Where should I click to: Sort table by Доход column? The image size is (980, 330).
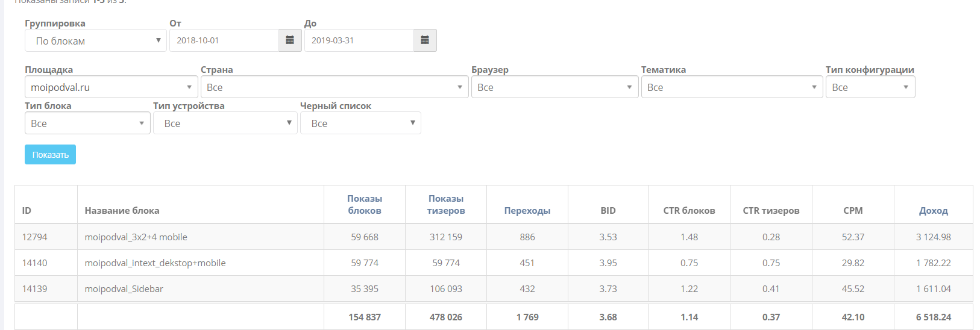pos(933,211)
